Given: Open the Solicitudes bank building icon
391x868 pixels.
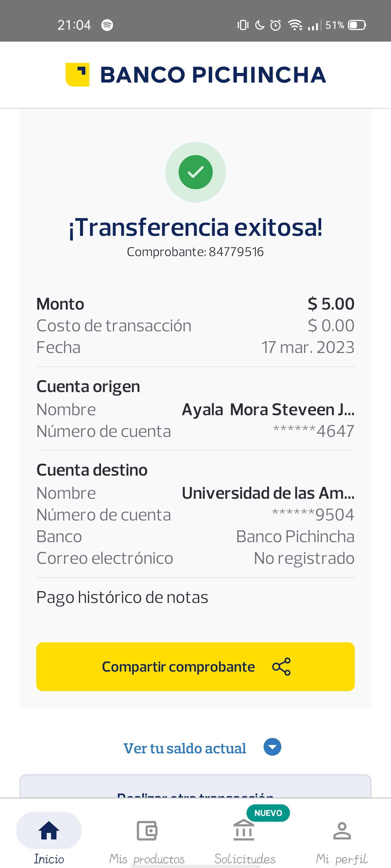Looking at the screenshot, I should [x=244, y=830].
